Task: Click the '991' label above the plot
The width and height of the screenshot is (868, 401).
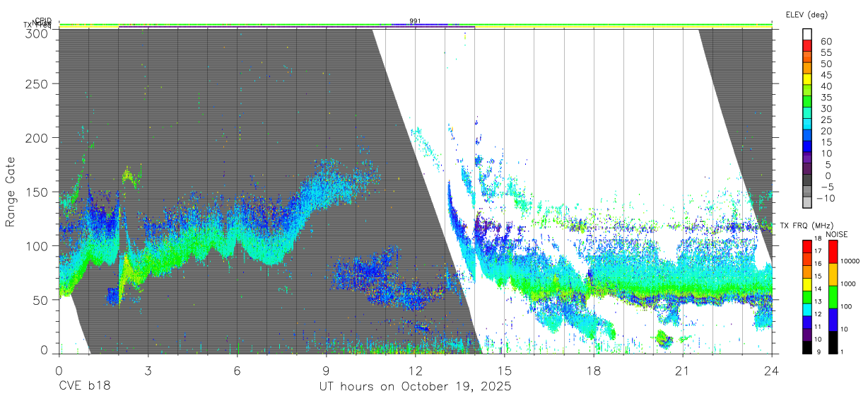Action: coord(415,21)
